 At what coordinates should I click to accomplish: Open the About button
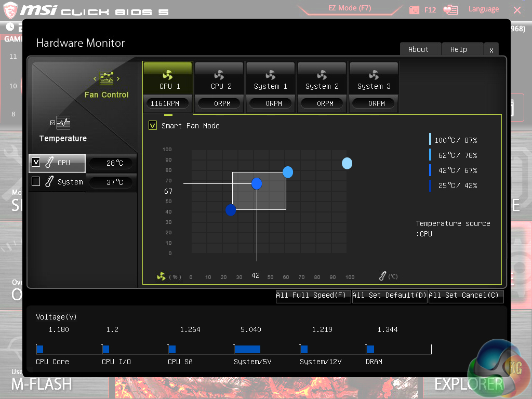421,49
